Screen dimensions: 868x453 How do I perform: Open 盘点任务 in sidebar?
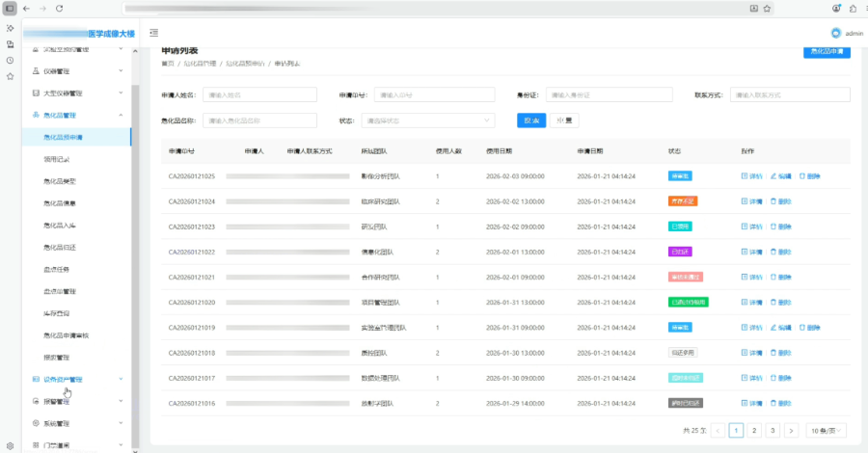pyautogui.click(x=57, y=269)
